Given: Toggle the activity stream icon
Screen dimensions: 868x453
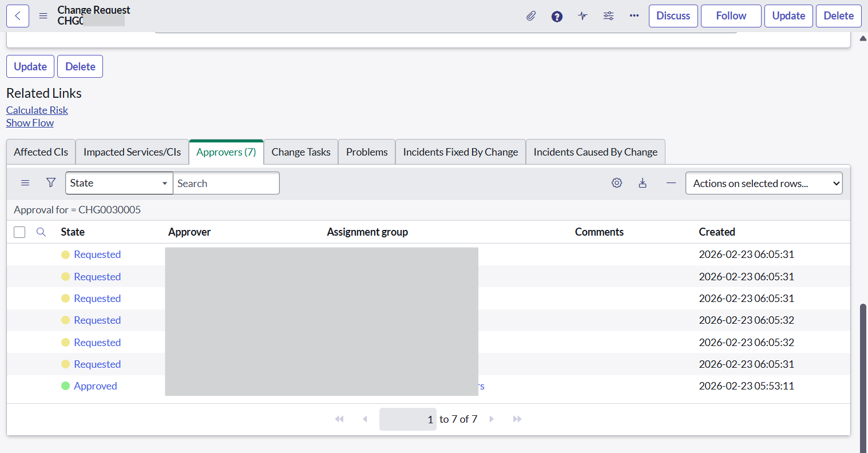Looking at the screenshot, I should (582, 16).
